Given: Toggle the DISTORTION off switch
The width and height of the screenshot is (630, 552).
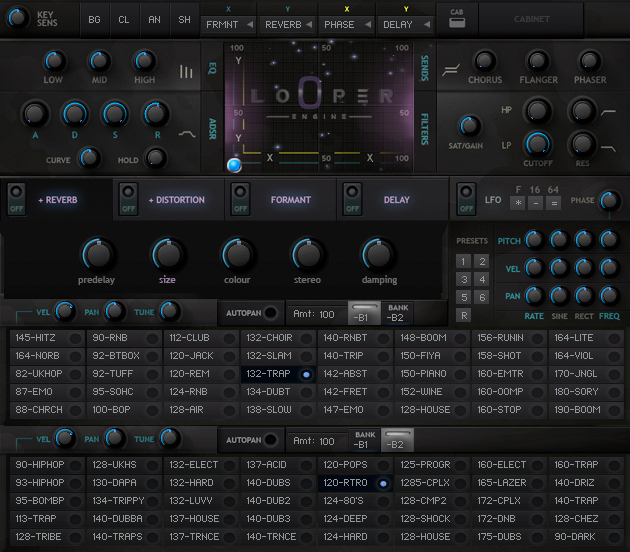Looking at the screenshot, I should point(129,199).
